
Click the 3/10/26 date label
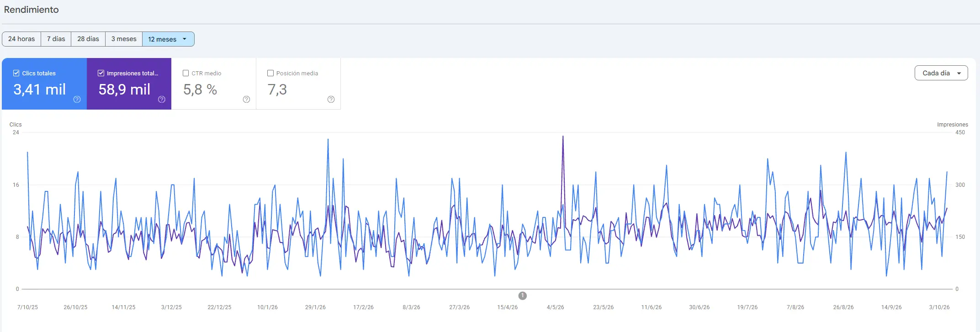click(939, 307)
